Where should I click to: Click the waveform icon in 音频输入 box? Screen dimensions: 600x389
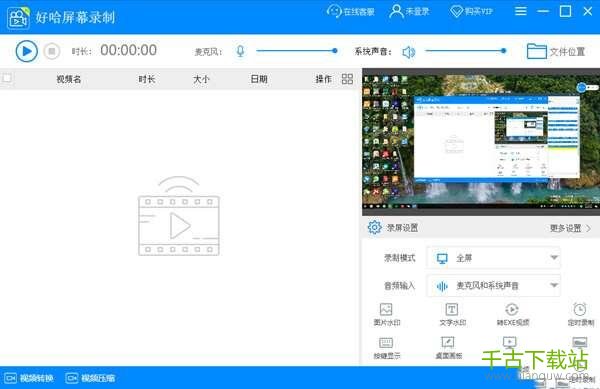click(442, 286)
